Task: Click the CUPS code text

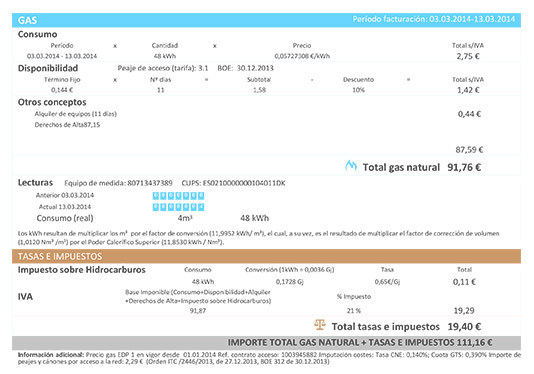Action: [x=233, y=183]
